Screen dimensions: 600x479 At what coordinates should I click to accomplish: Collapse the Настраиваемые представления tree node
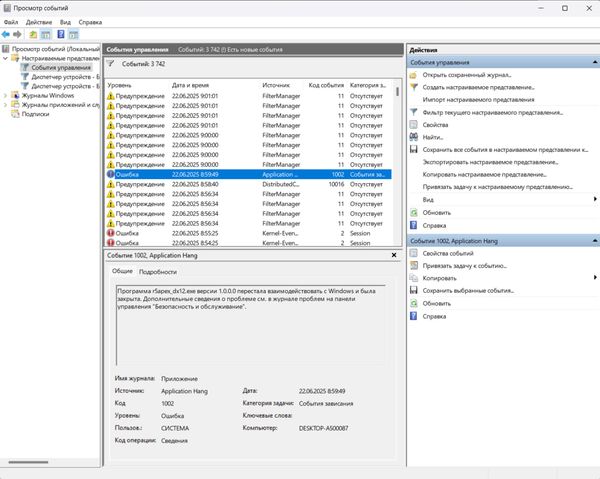point(5,58)
